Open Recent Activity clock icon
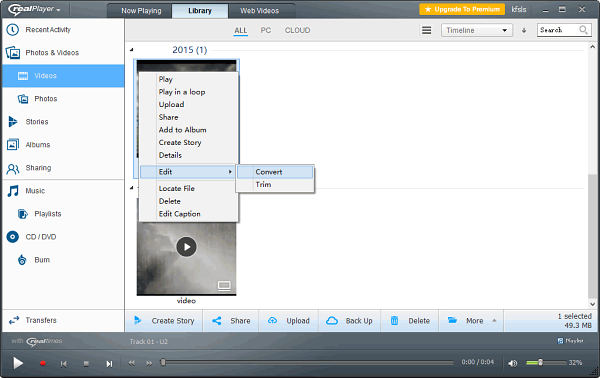600x378 pixels. pos(13,30)
